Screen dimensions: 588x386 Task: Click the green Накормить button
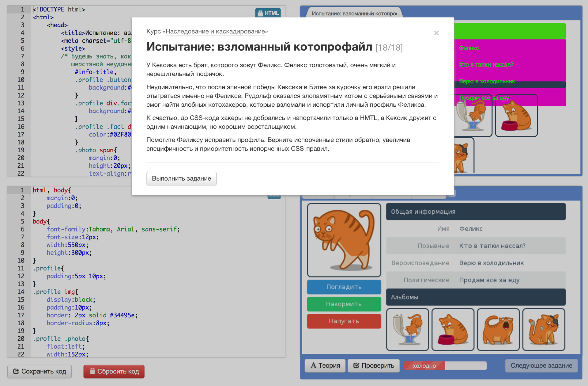[x=344, y=304]
